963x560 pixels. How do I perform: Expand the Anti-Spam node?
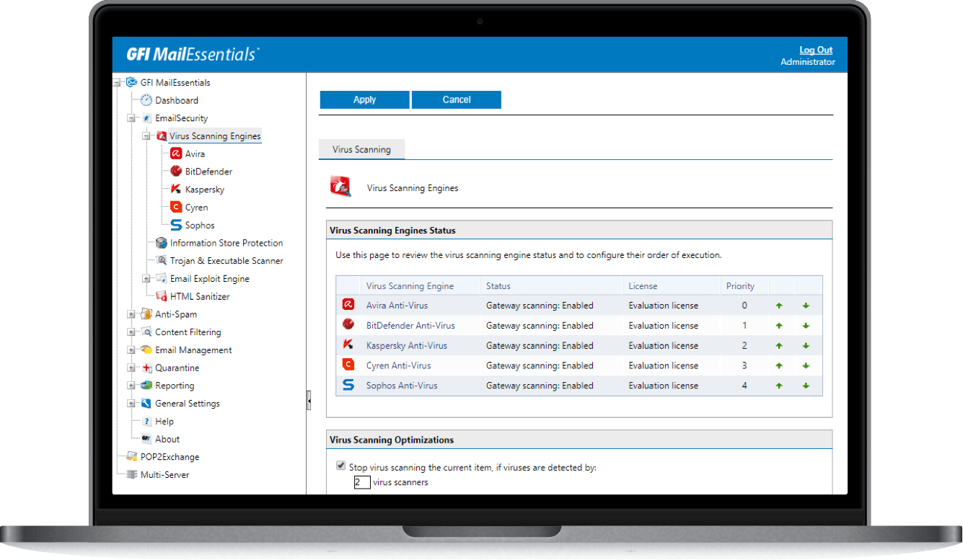(x=131, y=314)
